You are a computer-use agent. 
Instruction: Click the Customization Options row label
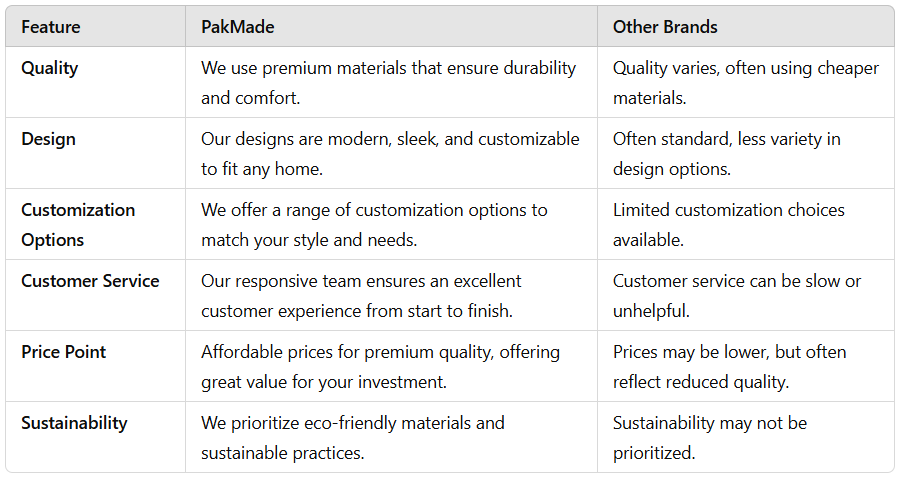click(x=78, y=225)
